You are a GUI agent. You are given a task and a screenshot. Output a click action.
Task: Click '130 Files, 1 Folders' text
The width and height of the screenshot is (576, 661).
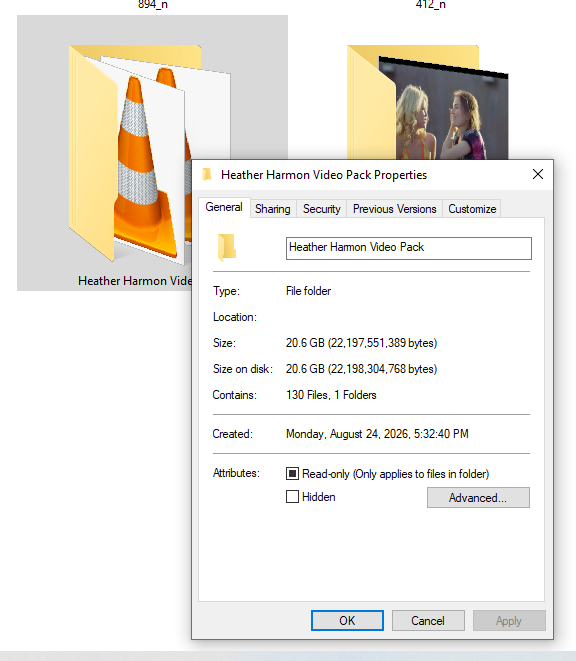pos(331,395)
